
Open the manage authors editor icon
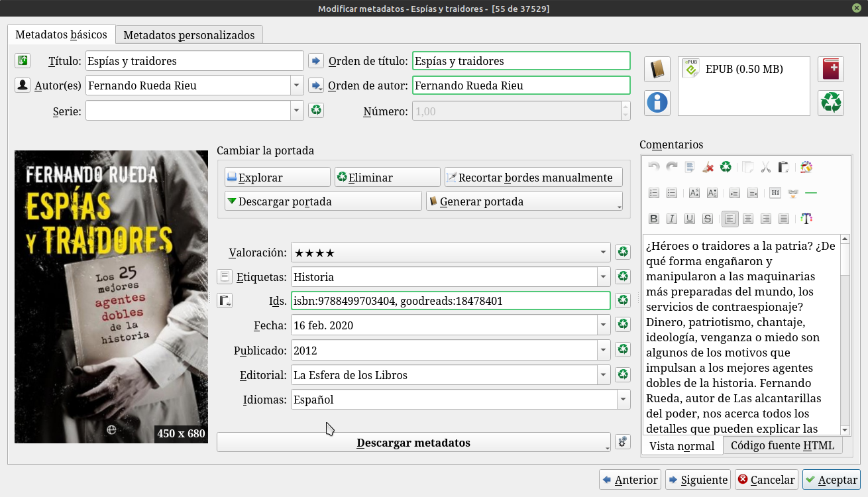pos(23,85)
